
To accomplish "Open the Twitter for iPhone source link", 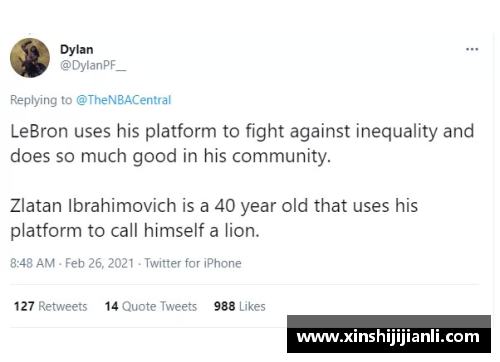I will tap(193, 263).
